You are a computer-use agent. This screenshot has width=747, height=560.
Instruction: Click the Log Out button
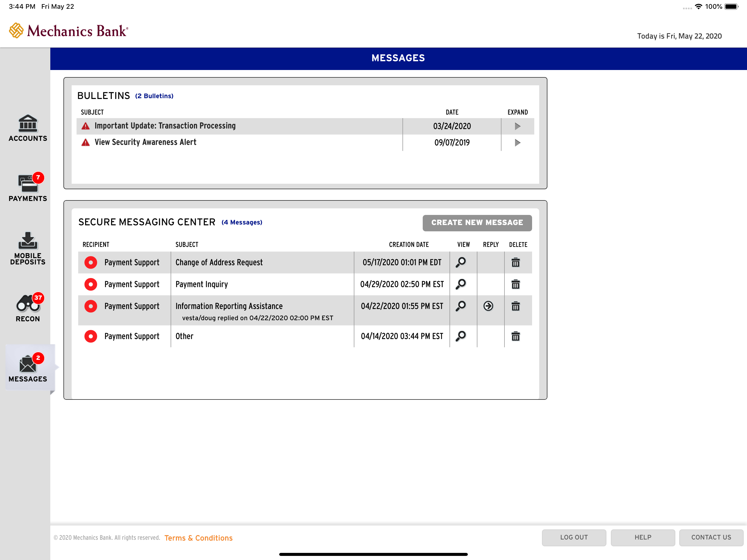point(574,537)
